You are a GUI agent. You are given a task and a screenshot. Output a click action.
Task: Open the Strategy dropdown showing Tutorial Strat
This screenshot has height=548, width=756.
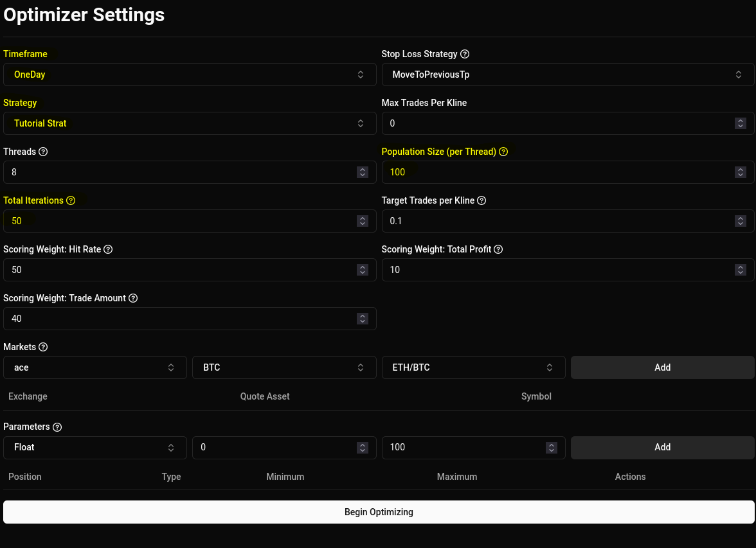click(x=190, y=123)
